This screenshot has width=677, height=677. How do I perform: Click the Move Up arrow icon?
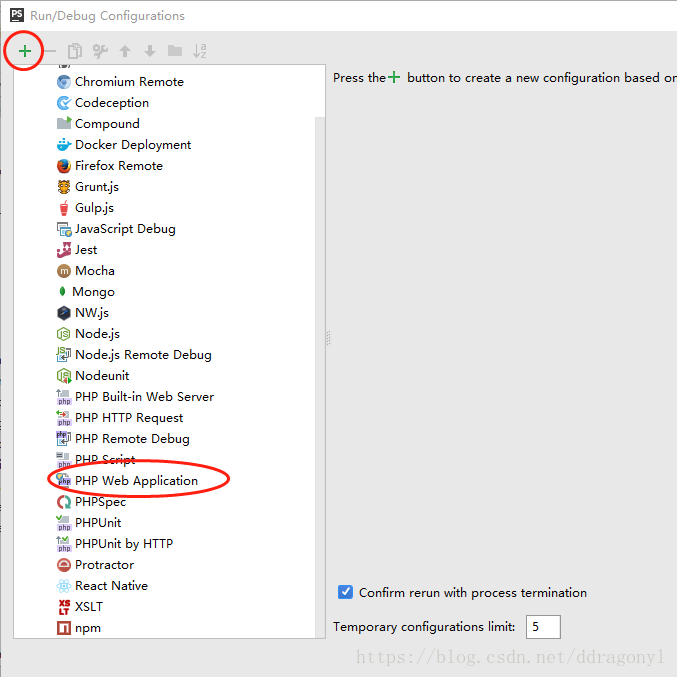(x=125, y=51)
